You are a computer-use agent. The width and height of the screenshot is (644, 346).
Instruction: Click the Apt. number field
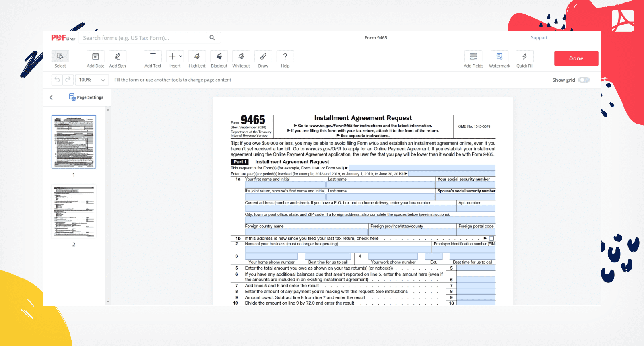click(476, 208)
